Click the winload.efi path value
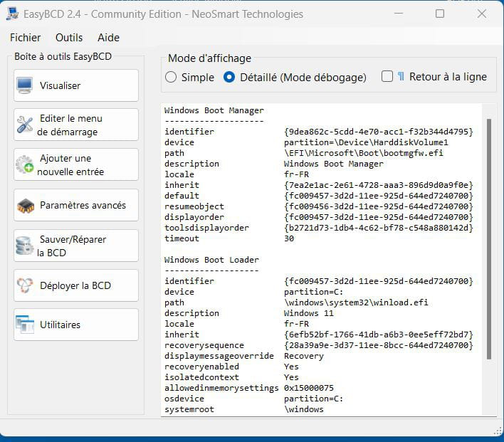This screenshot has height=442, width=504. pyautogui.click(x=356, y=302)
